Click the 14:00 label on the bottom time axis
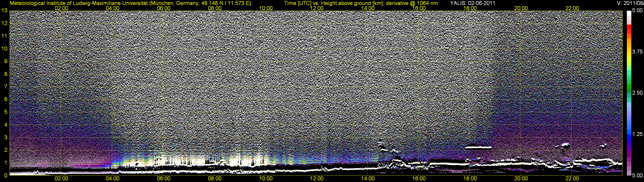The height and width of the screenshot is (182, 644). tap(368, 179)
